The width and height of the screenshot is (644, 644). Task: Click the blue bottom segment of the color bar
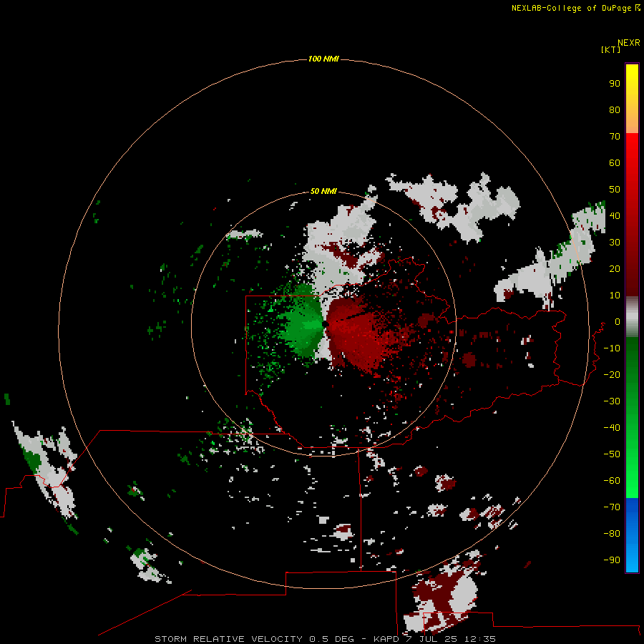pyautogui.click(x=632, y=535)
